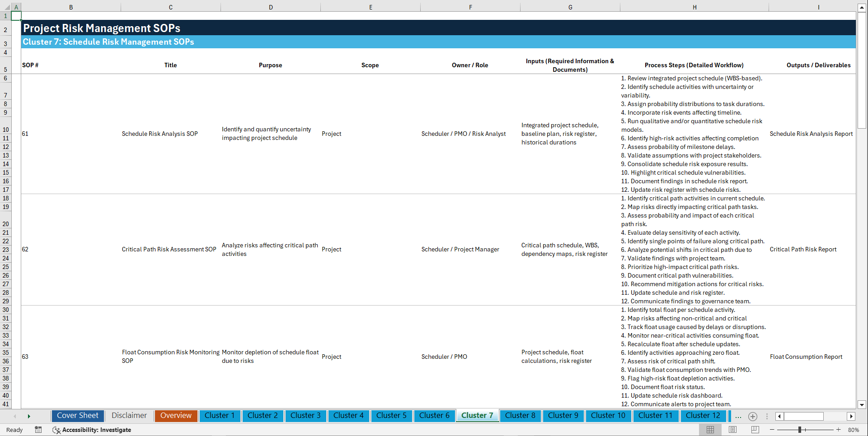Add a new worksheet with the plus icon
Screen dimensions: 868x436
pyautogui.click(x=752, y=416)
